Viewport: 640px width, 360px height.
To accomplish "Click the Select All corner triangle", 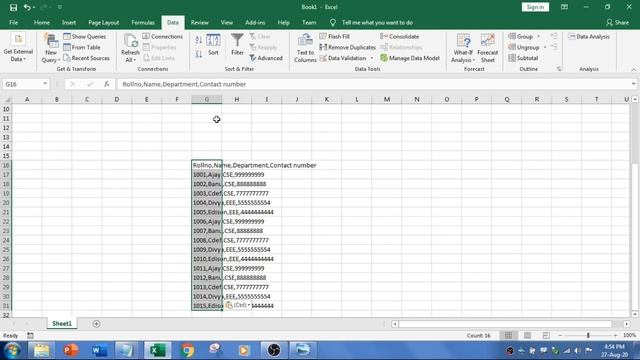I will point(6,99).
